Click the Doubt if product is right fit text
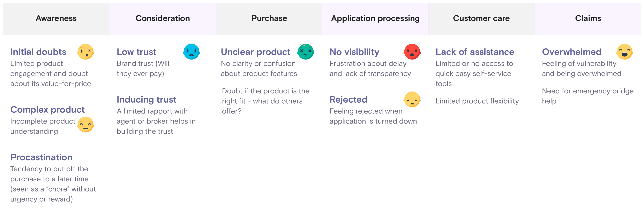The image size is (644, 213). [x=265, y=101]
